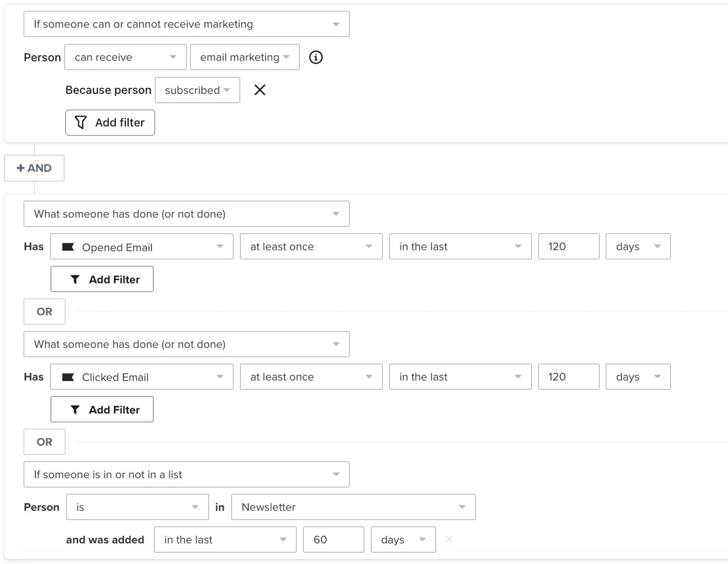Open the 'email marketing' dropdown
This screenshot has height=564, width=728.
point(245,57)
